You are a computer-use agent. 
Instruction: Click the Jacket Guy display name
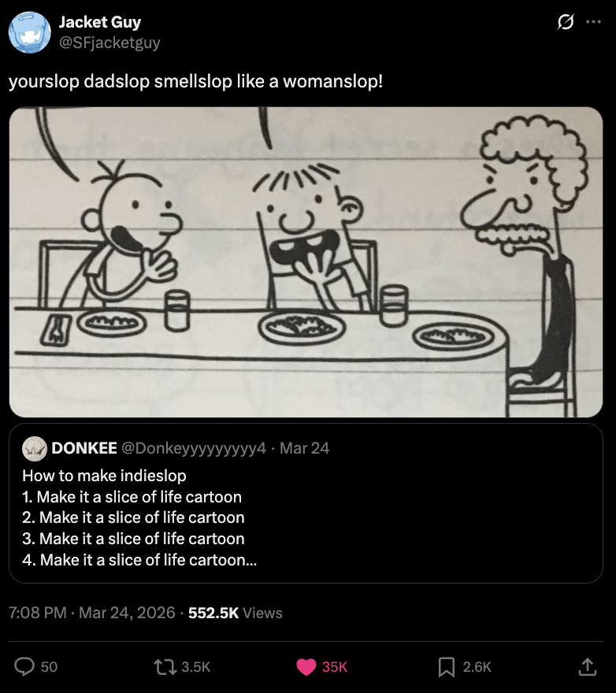[100, 22]
